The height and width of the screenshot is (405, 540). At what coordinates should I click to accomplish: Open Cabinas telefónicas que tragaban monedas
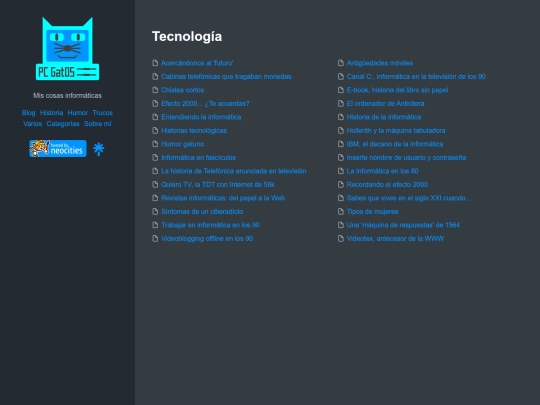[226, 76]
